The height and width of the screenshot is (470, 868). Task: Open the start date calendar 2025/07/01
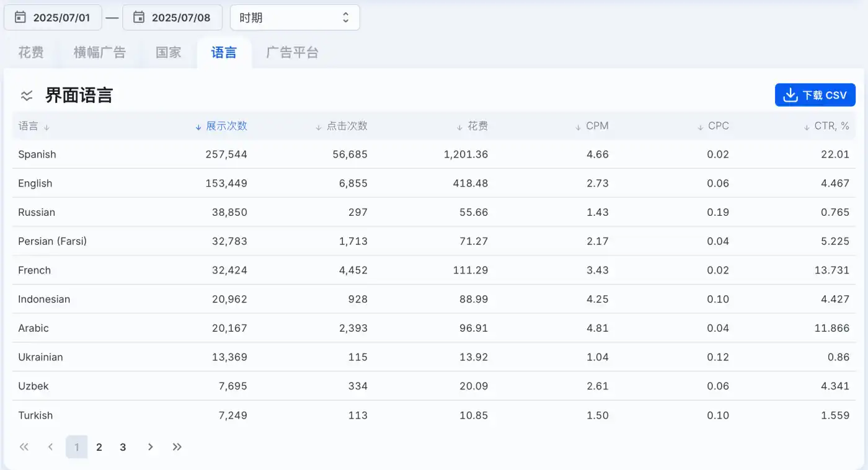(53, 17)
